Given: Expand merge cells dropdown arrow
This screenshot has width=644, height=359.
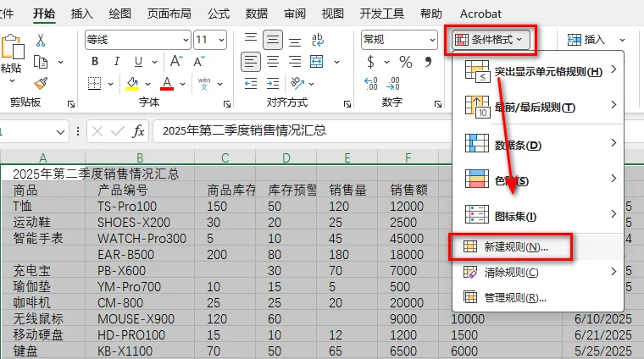Looking at the screenshot, I should (x=336, y=63).
